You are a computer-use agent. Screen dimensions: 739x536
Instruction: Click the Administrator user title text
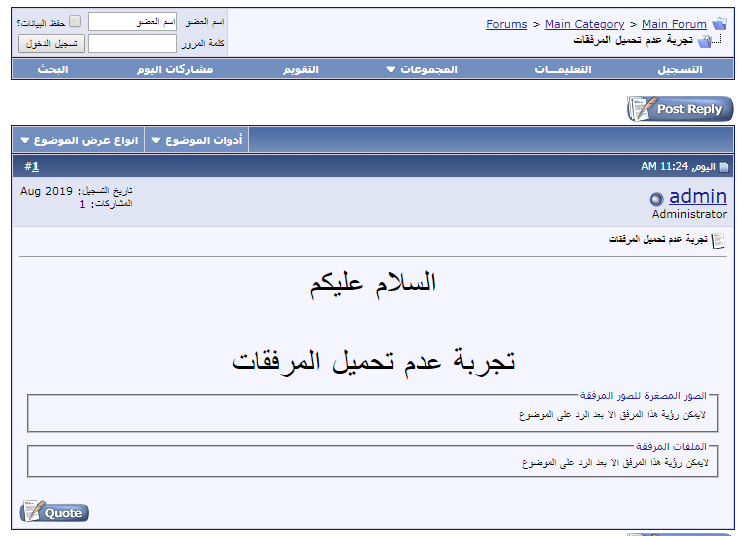(x=689, y=214)
